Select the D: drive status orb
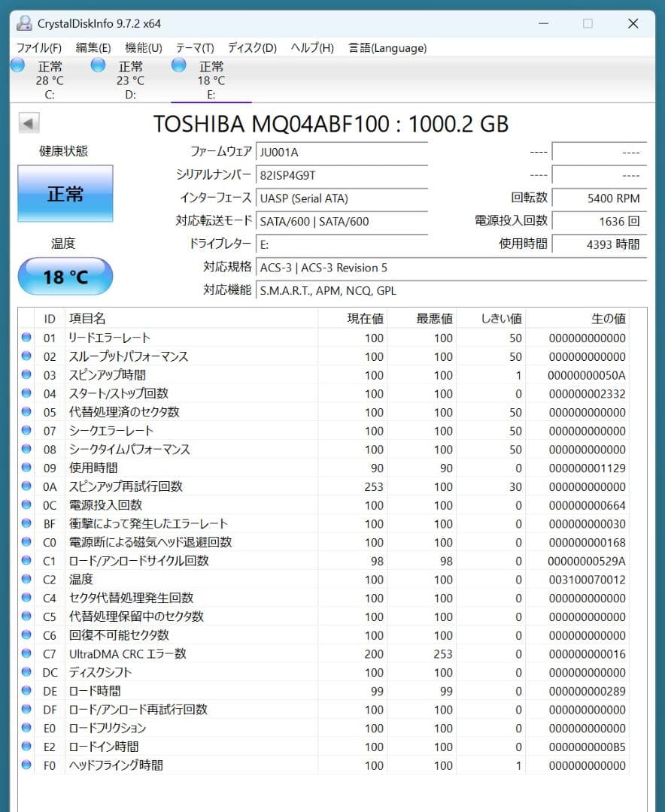Screen dimensions: 665x812 point(98,65)
